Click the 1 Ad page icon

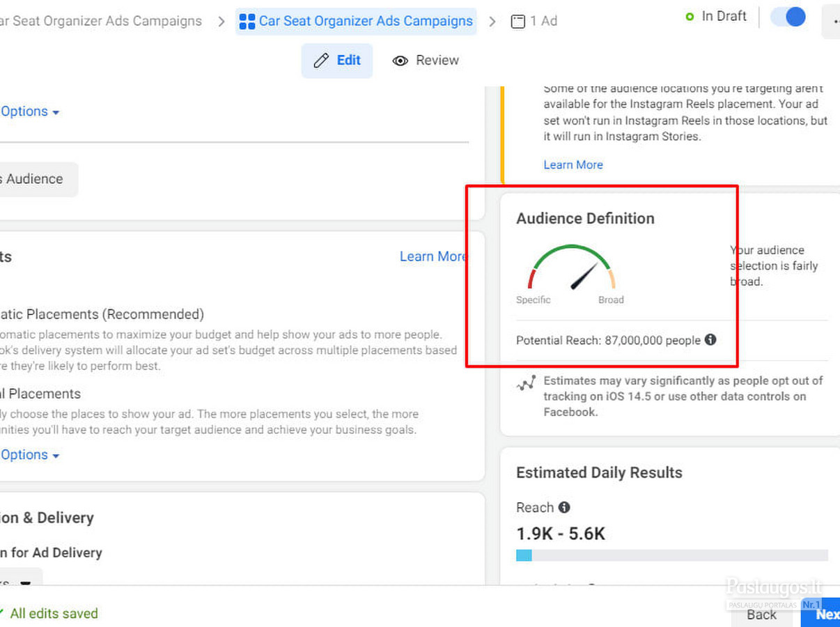(518, 22)
